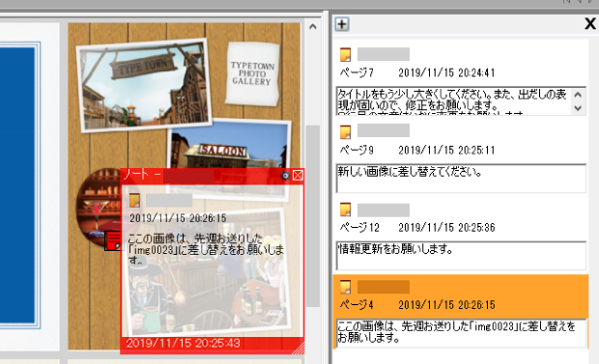Select the note icon for page 4
The image size is (599, 364).
pos(345,287)
